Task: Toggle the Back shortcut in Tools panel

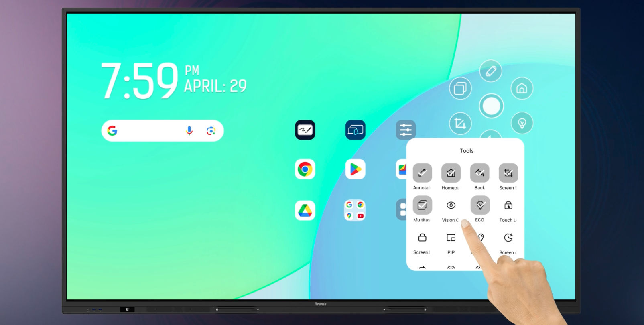Action: [x=479, y=173]
